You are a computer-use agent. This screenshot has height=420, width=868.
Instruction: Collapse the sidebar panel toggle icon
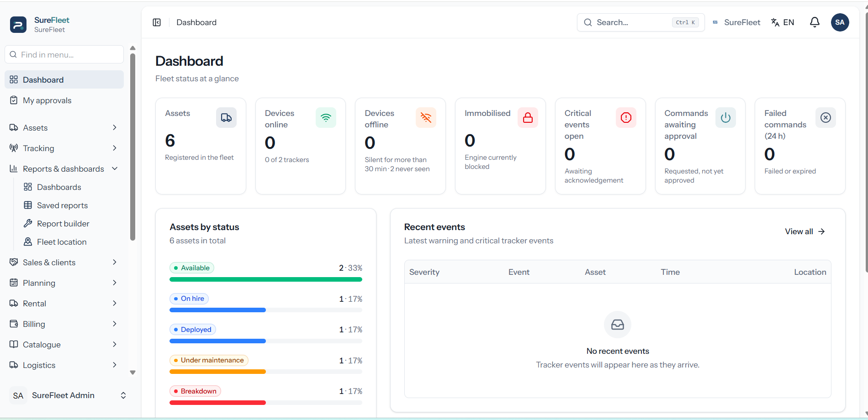(157, 22)
